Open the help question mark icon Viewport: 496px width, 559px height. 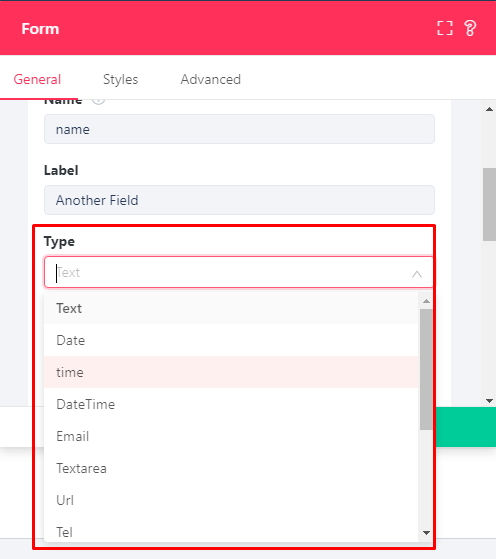pos(470,28)
